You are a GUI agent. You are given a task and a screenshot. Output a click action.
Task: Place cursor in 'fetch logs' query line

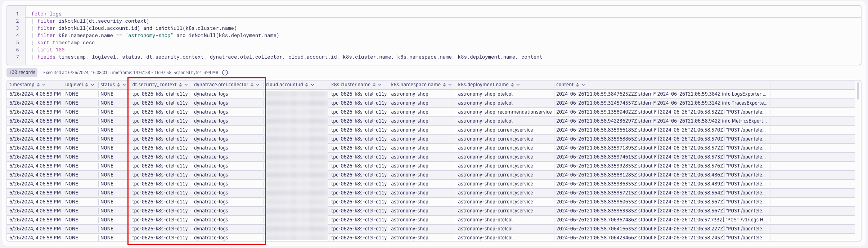[x=46, y=14]
